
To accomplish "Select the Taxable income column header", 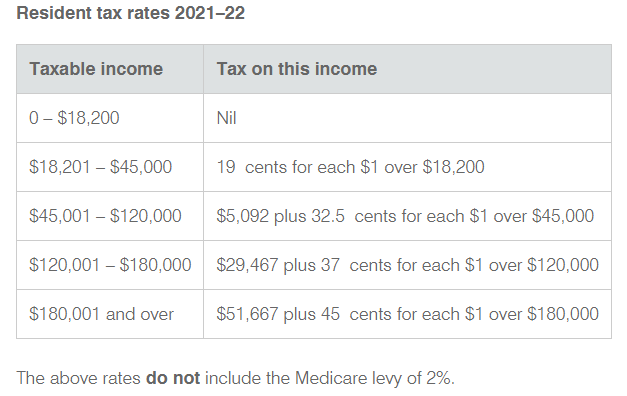I will 110,69.
